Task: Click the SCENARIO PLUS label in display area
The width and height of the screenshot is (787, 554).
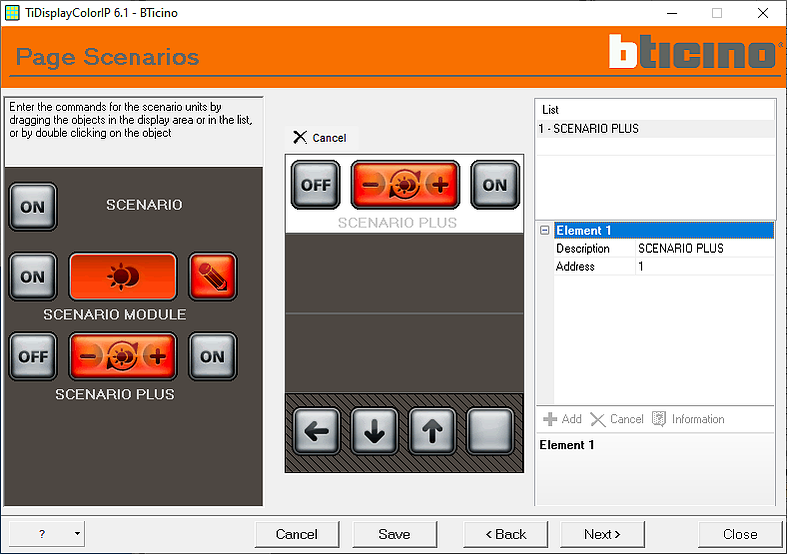Action: 397,223
